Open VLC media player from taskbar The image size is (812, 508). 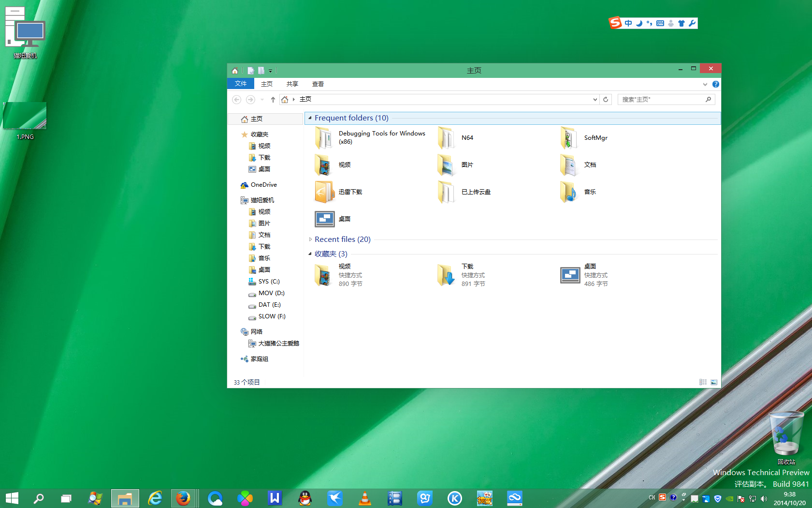pos(365,498)
